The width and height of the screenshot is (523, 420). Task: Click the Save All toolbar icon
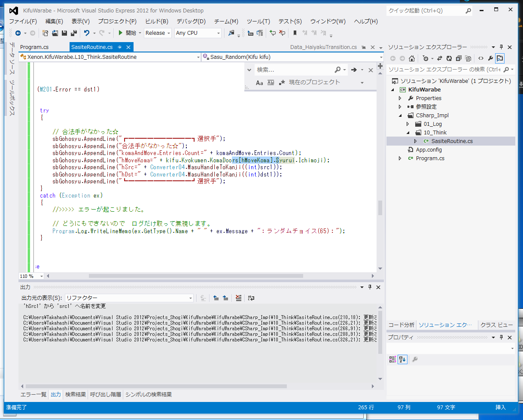pos(73,33)
